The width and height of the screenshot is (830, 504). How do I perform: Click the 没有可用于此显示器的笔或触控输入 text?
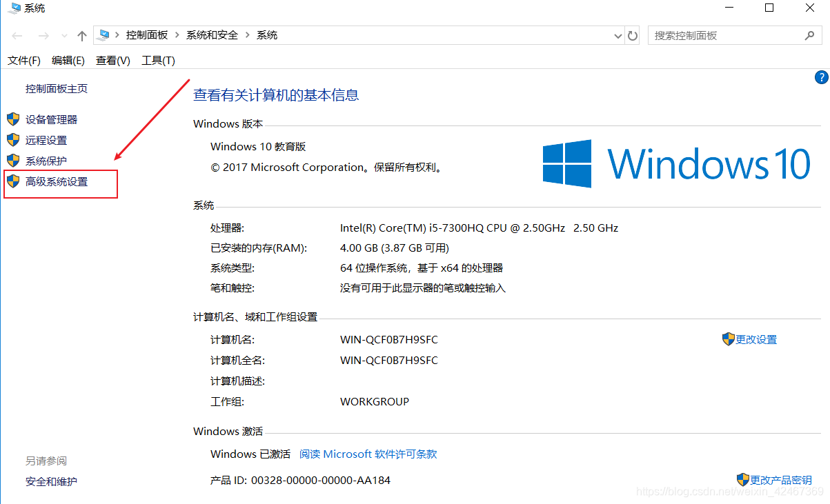423,288
